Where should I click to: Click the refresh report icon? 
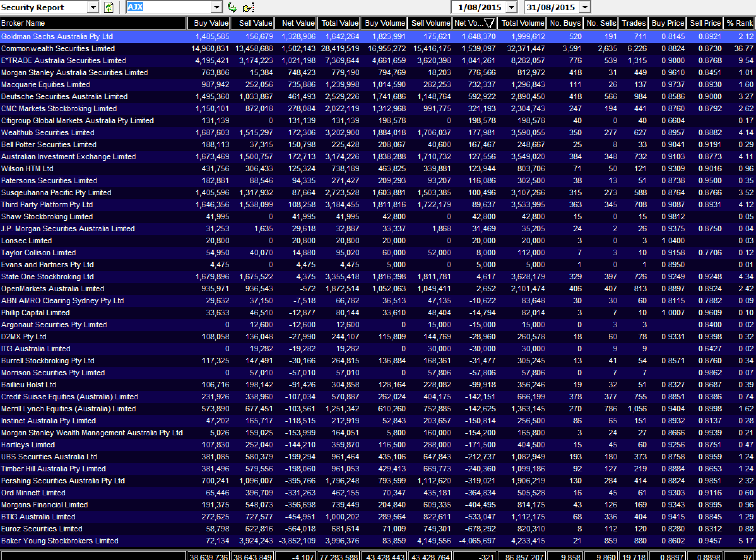click(x=109, y=7)
